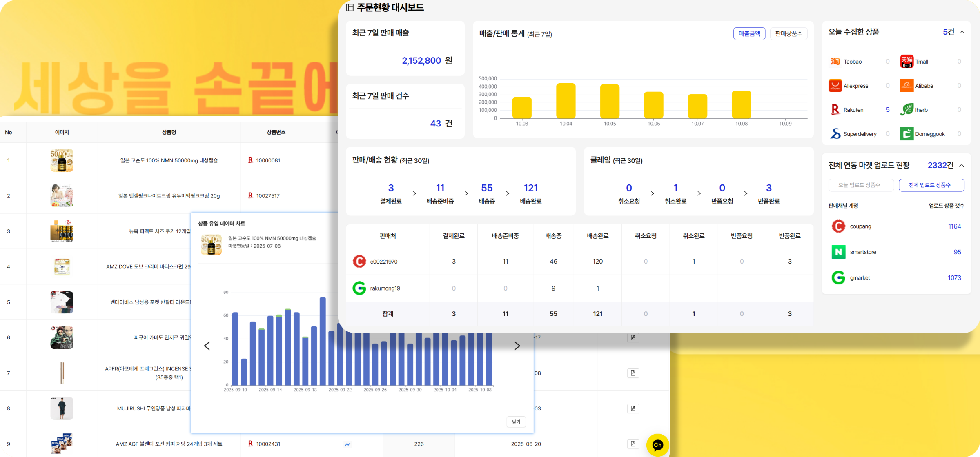
Task: Select the 오늘 업로드 상품수 tab
Action: click(x=861, y=185)
